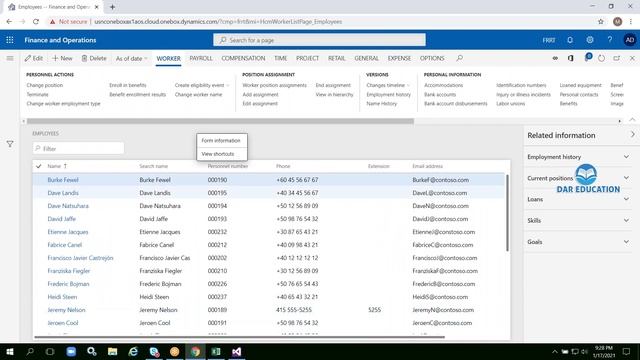Screen dimensions: 640x360
Task: Switch to the COMPENSATION tab
Action: click(243, 58)
